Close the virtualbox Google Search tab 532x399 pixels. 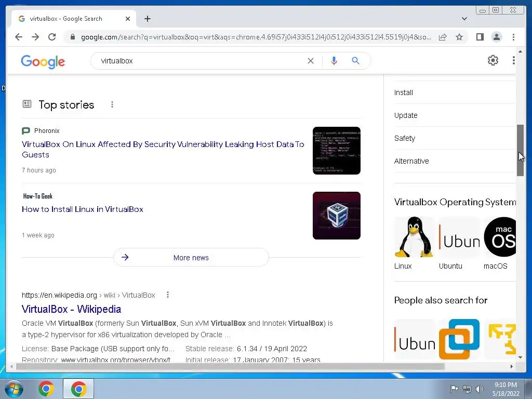tap(128, 19)
